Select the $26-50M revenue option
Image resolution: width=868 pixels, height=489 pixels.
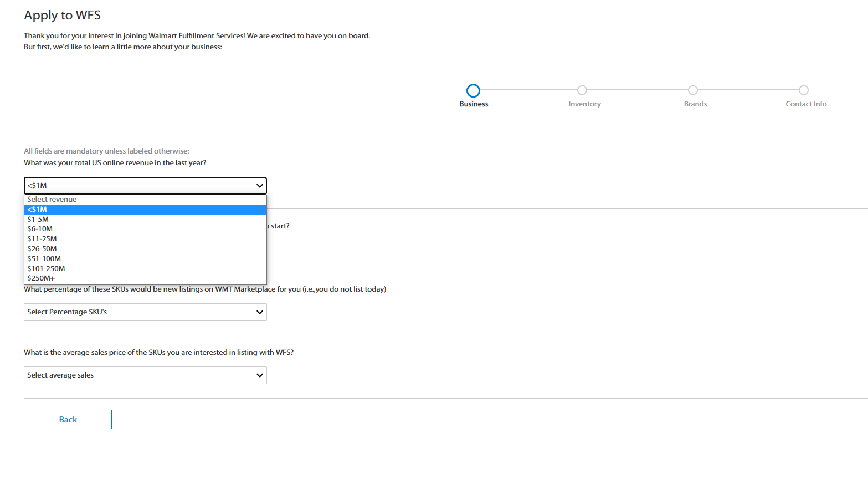tap(145, 249)
